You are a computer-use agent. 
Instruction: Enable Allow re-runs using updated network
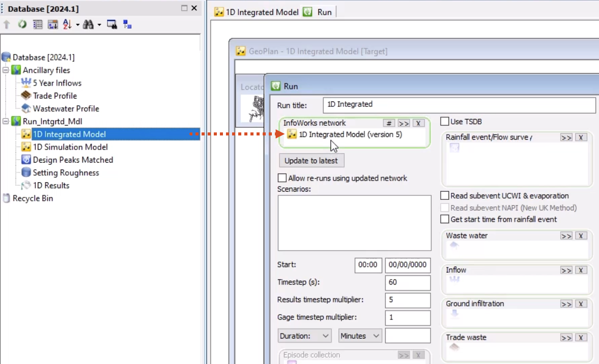click(282, 178)
